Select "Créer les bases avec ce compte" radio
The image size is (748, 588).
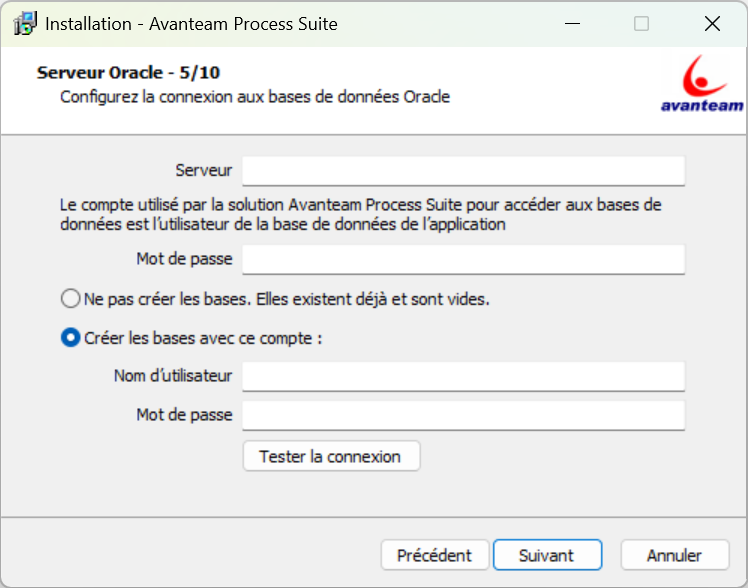point(70,338)
